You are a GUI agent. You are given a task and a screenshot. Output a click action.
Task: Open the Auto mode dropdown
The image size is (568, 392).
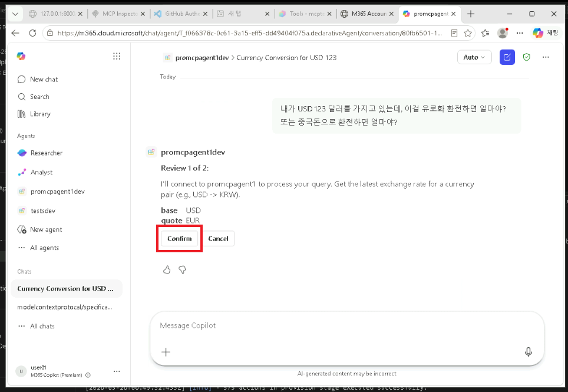[x=474, y=57]
